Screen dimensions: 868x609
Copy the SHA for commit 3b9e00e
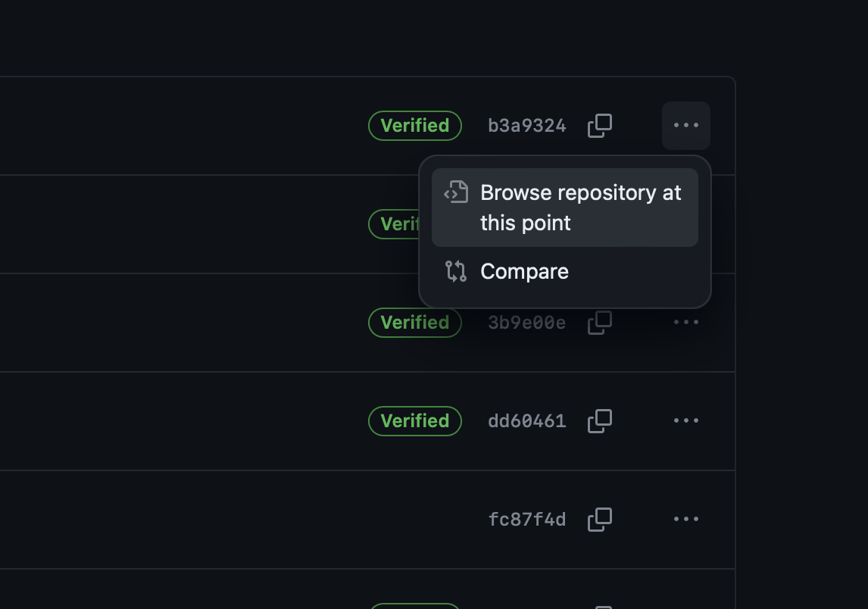(x=599, y=323)
